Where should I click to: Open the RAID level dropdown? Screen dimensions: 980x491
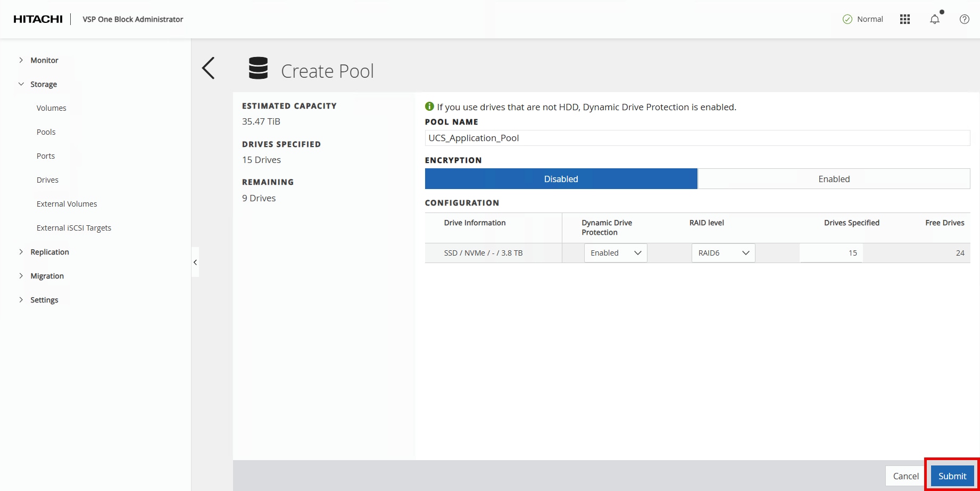723,253
